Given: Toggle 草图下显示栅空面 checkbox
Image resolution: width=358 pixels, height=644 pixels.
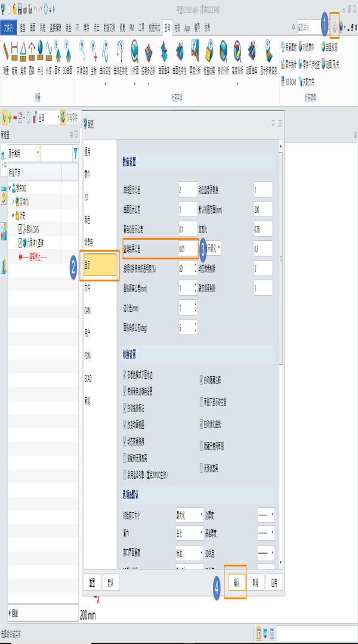Looking at the screenshot, I should (202, 402).
